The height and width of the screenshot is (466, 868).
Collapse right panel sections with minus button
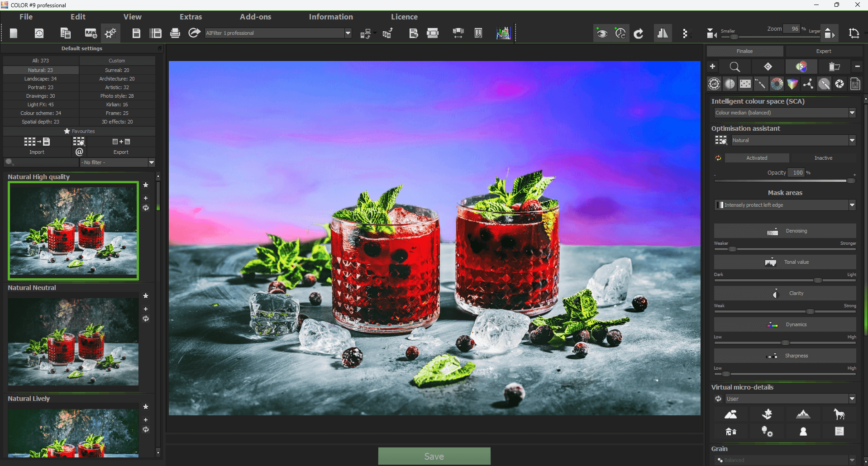point(857,67)
